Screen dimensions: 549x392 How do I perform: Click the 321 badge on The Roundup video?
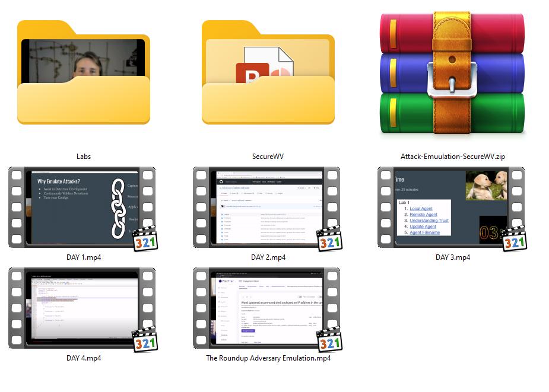tap(329, 339)
